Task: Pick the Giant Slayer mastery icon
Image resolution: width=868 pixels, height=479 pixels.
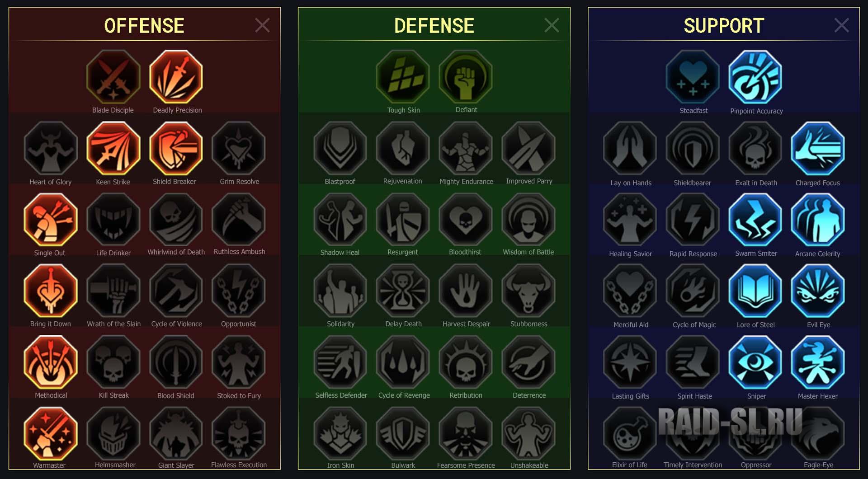Action: [x=176, y=433]
